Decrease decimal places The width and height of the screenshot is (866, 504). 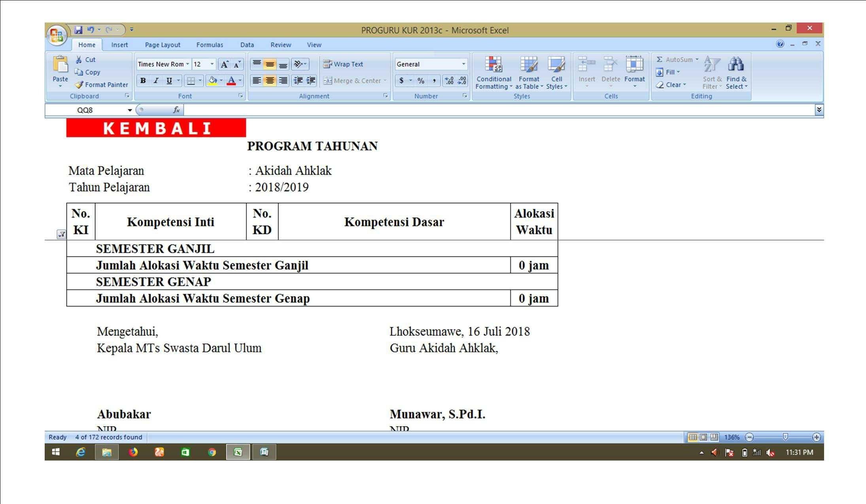pos(462,81)
